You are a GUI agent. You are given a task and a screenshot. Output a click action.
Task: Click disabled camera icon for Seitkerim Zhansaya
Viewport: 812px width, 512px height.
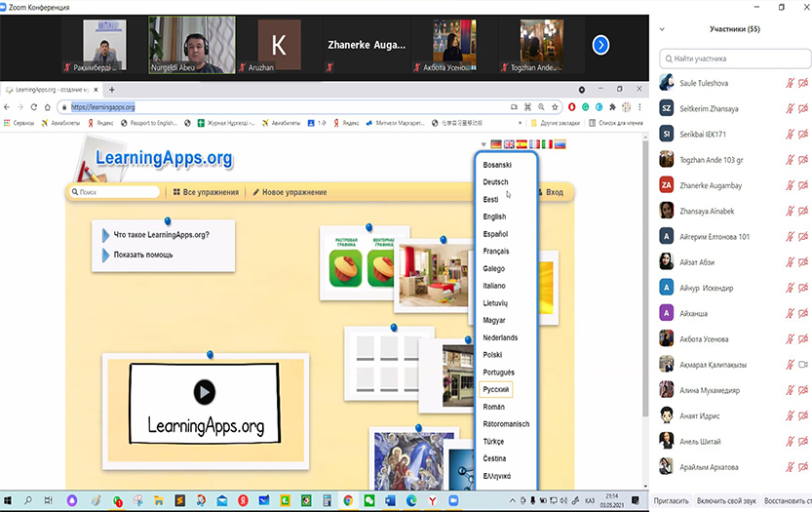tap(802, 107)
